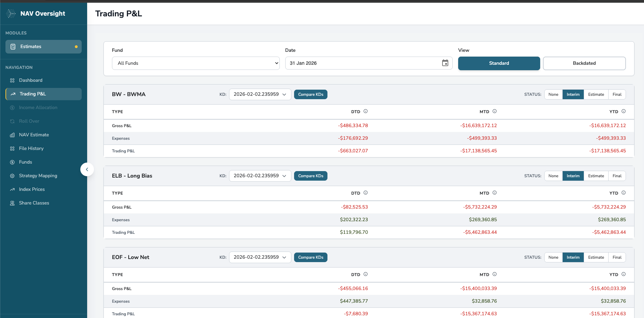Click the calendar icon in Date field
Viewport: 644px width, 318px height.
445,63
